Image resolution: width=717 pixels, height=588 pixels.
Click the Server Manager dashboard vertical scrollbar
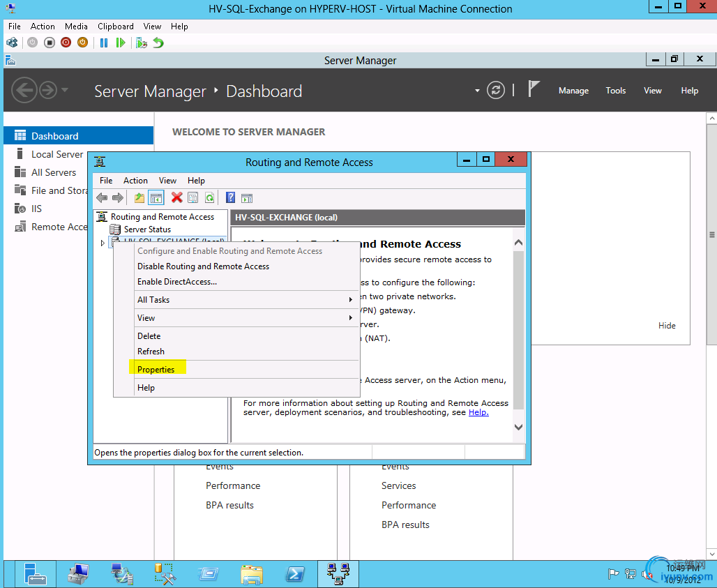coord(711,234)
